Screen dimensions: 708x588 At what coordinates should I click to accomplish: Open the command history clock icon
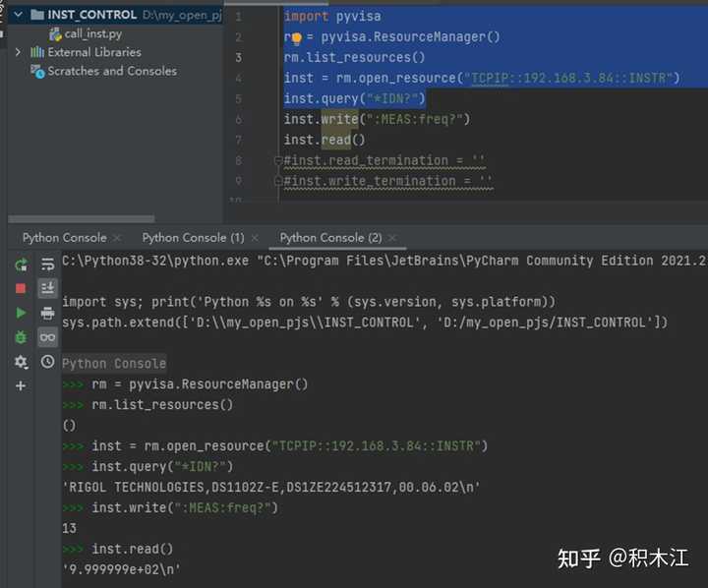pos(47,362)
